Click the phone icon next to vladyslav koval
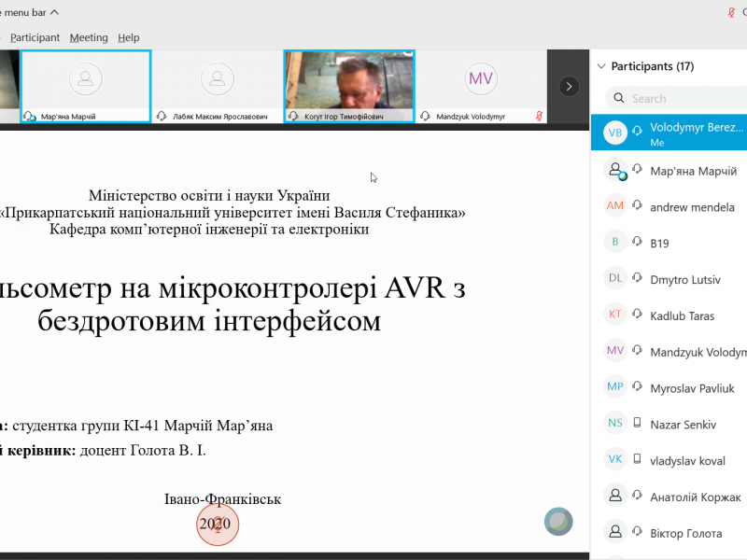This screenshot has height=560, width=747. click(x=637, y=460)
